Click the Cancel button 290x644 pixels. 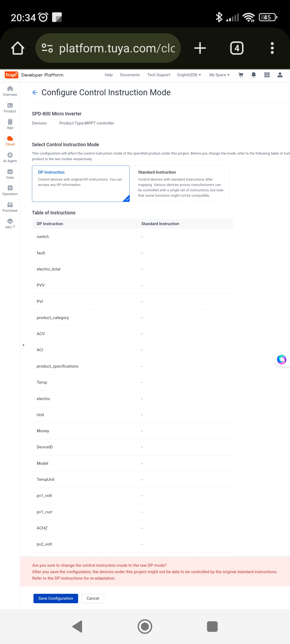click(93, 598)
